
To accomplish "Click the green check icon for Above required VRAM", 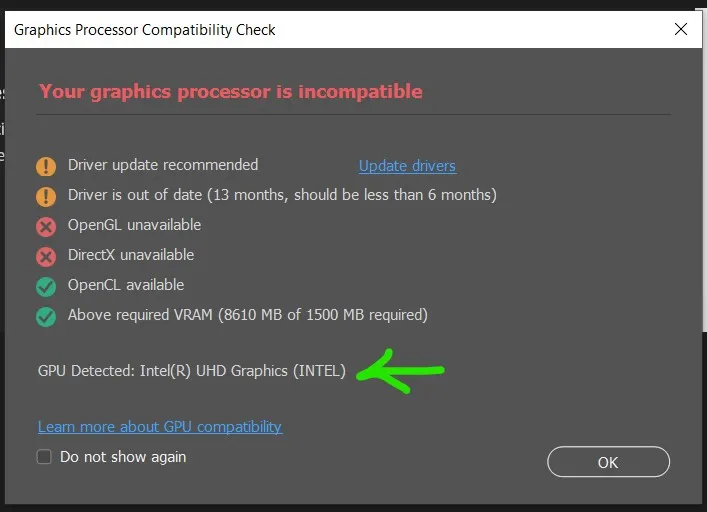I will pos(46,317).
